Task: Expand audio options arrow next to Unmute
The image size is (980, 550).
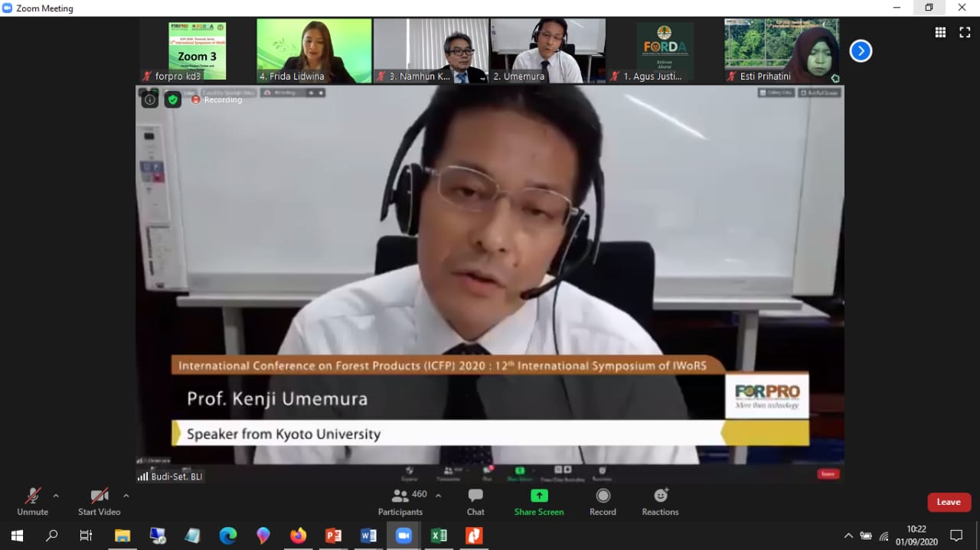Action: tap(56, 495)
